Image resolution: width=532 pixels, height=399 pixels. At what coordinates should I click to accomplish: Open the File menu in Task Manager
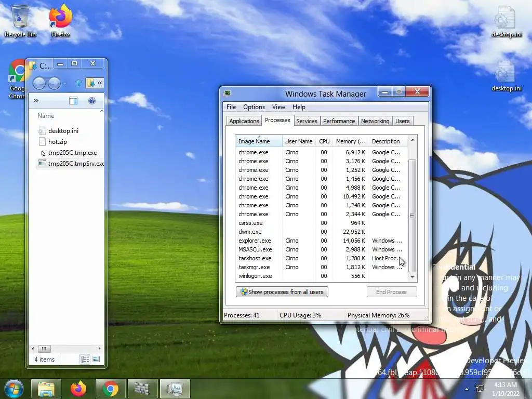[x=231, y=107]
